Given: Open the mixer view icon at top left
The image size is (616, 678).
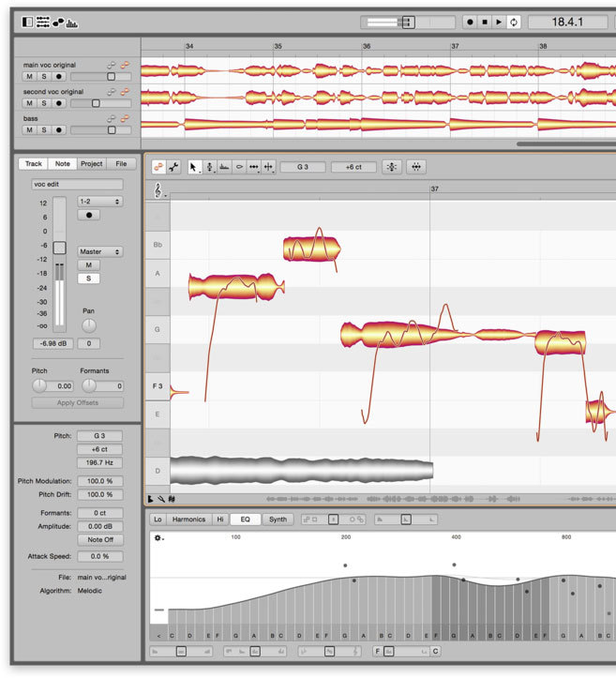Looking at the screenshot, I should pyautogui.click(x=42, y=23).
